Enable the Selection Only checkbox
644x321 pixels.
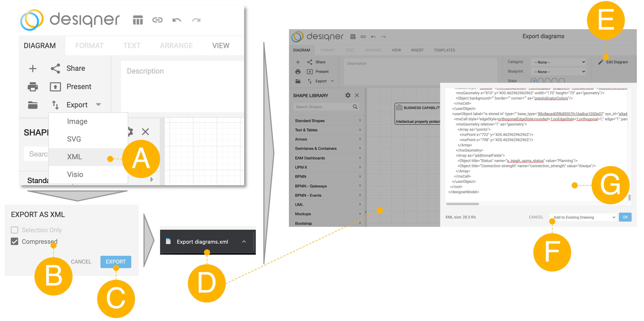[15, 230]
